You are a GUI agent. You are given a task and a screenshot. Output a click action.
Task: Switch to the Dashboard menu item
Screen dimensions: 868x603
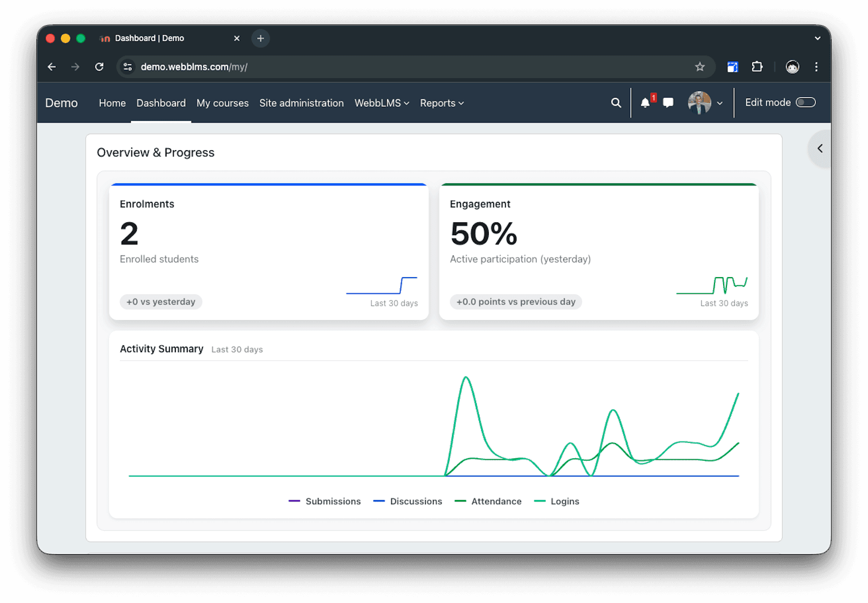161,103
